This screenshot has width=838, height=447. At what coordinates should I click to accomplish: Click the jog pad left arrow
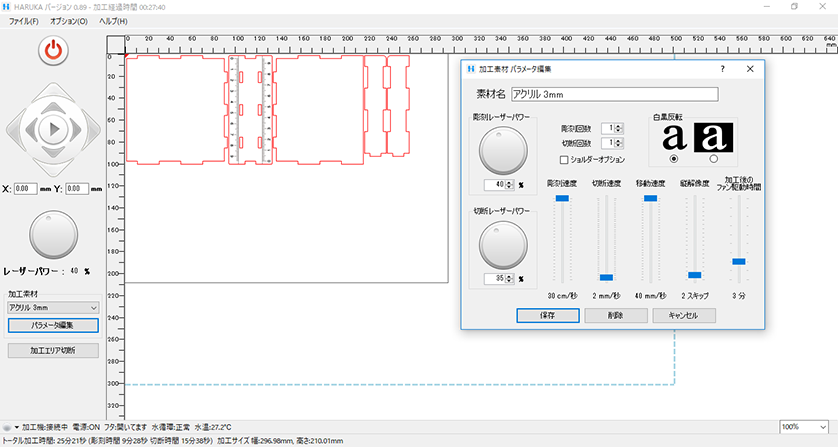pos(19,128)
